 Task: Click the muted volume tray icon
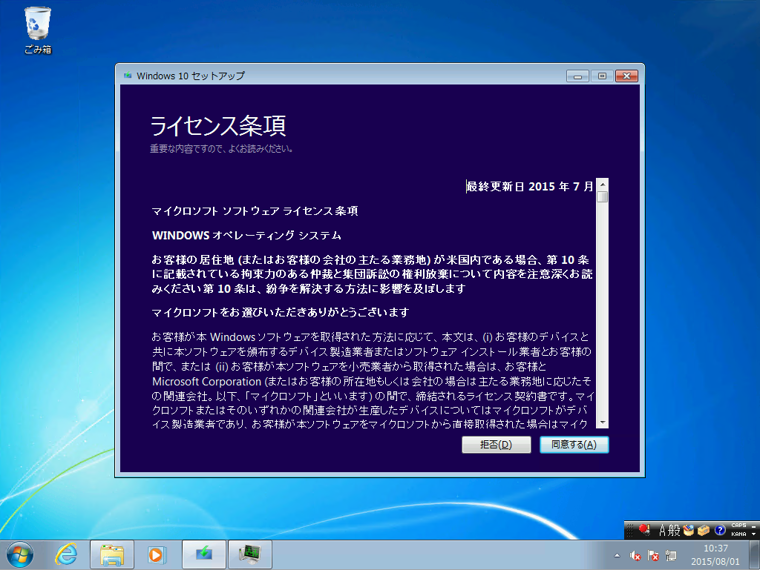pyautogui.click(x=635, y=555)
